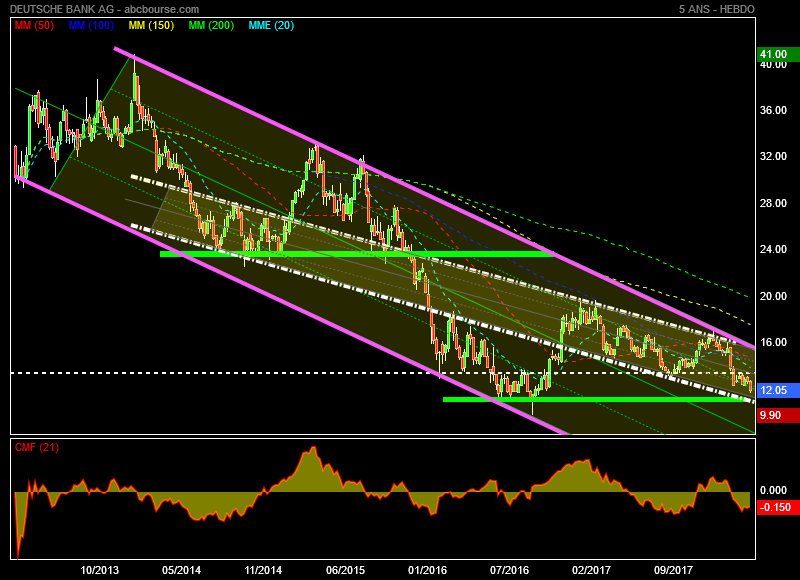Image resolution: width=800 pixels, height=580 pixels.
Task: Click the 07/2016 date label
Action: coord(510,570)
